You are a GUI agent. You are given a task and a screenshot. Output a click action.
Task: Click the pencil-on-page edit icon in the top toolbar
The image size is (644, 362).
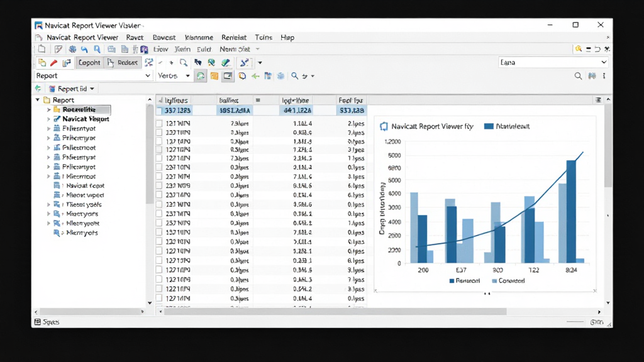pos(58,49)
